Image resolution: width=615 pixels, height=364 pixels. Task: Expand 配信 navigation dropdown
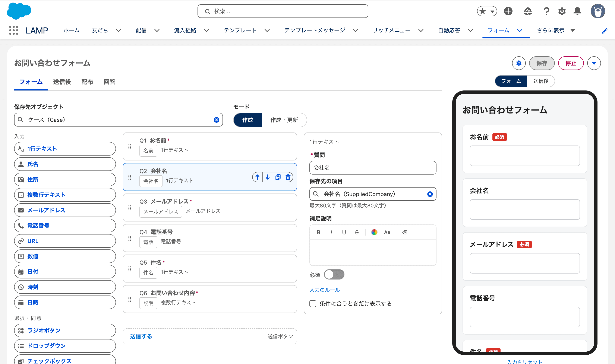point(157,31)
